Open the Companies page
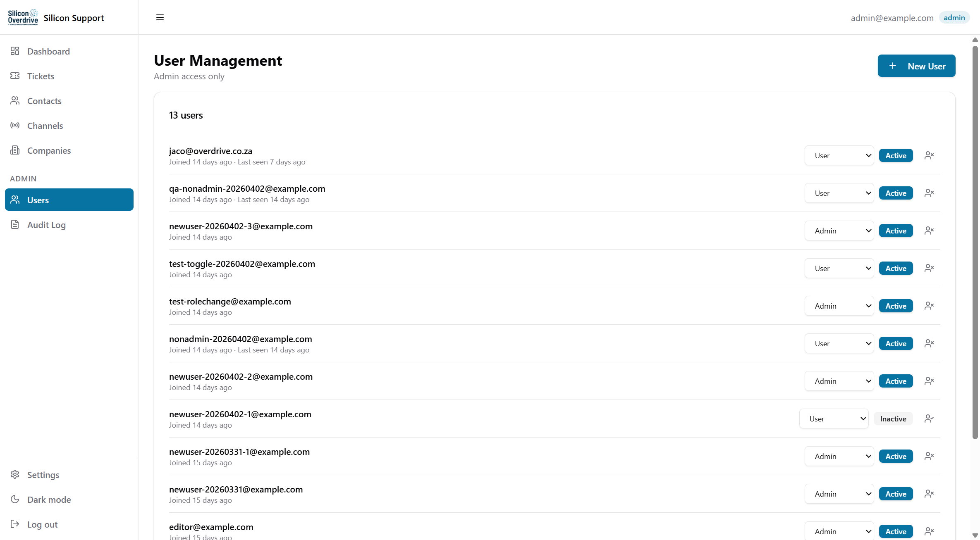 (x=69, y=150)
